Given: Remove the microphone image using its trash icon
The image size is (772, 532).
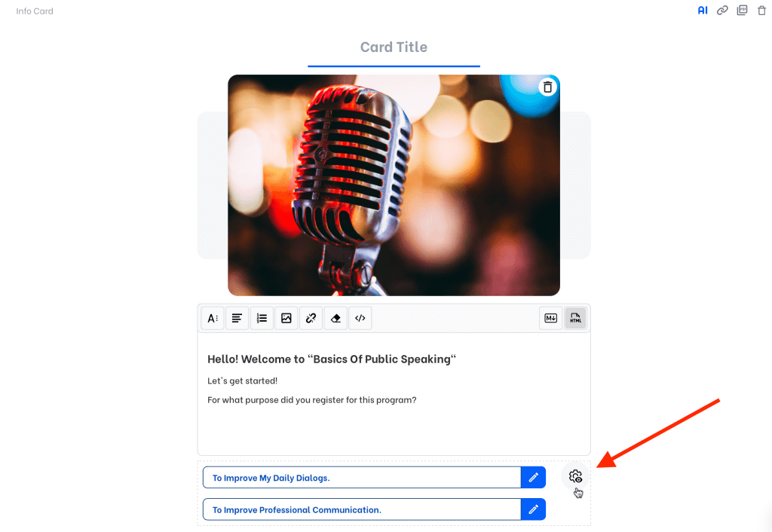Looking at the screenshot, I should [x=547, y=87].
